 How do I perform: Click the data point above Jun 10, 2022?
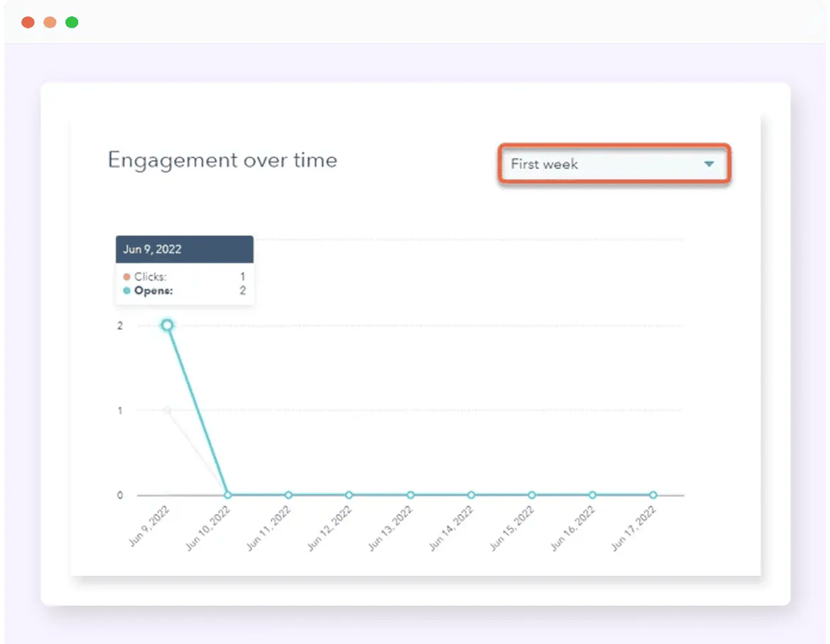point(227,494)
